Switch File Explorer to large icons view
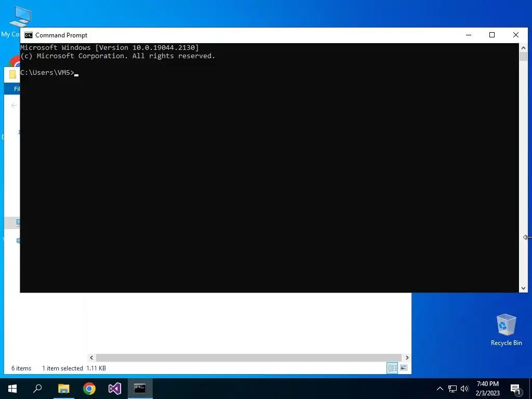Image resolution: width=532 pixels, height=399 pixels. [x=404, y=368]
